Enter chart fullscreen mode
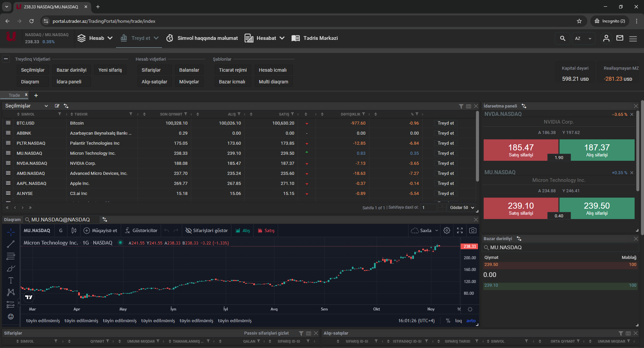The height and width of the screenshot is (348, 644). [x=460, y=230]
